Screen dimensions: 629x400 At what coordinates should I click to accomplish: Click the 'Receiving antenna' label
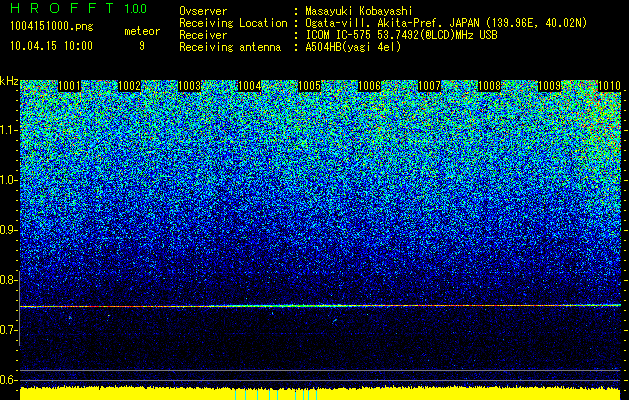(x=230, y=47)
